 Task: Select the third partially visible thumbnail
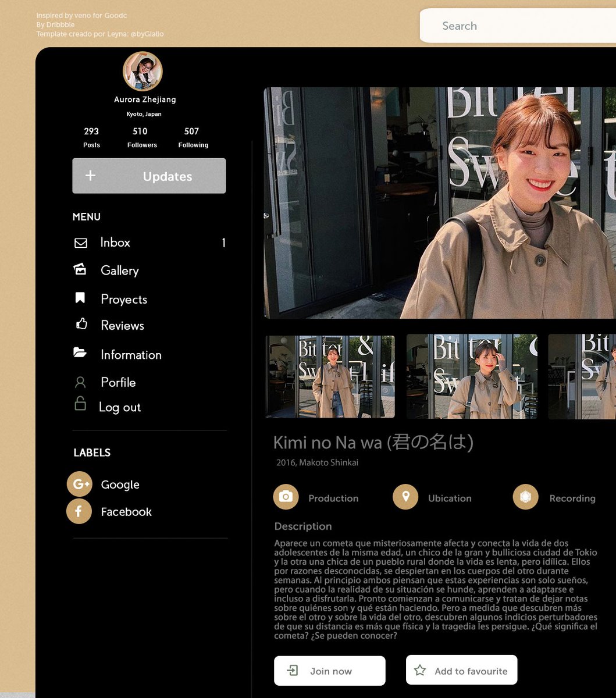(582, 376)
